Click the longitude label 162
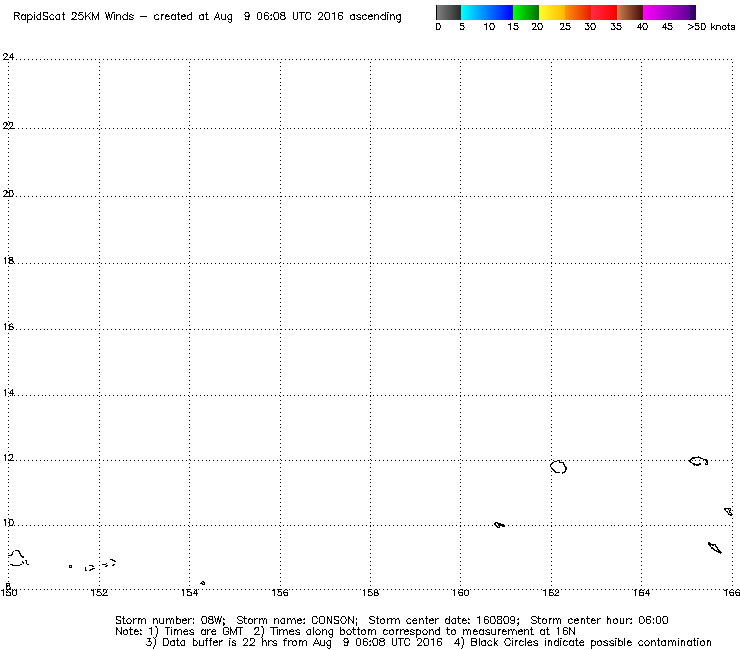 click(551, 593)
